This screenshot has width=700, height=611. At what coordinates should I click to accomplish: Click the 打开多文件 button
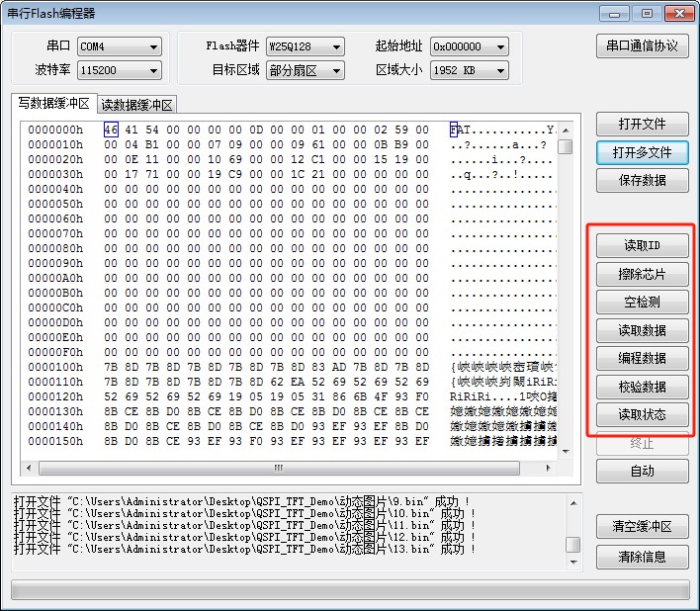click(642, 152)
